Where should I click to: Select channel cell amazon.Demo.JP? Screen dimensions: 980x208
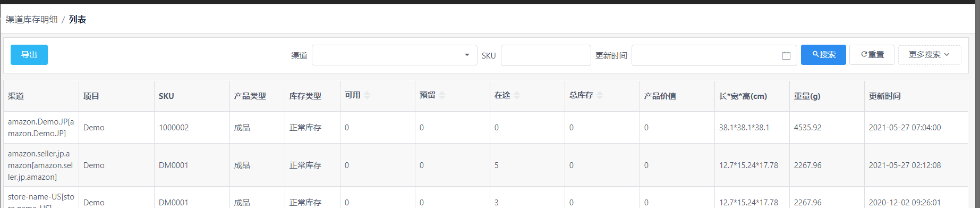(x=41, y=128)
